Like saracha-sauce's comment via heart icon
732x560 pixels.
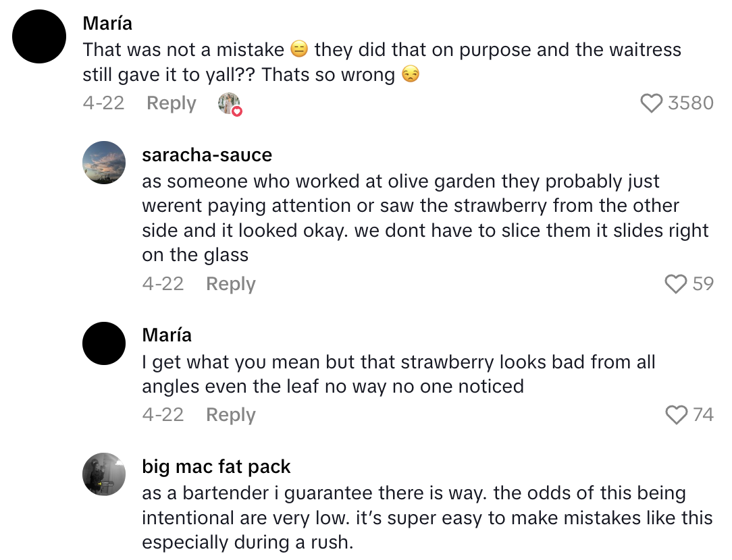(x=675, y=284)
